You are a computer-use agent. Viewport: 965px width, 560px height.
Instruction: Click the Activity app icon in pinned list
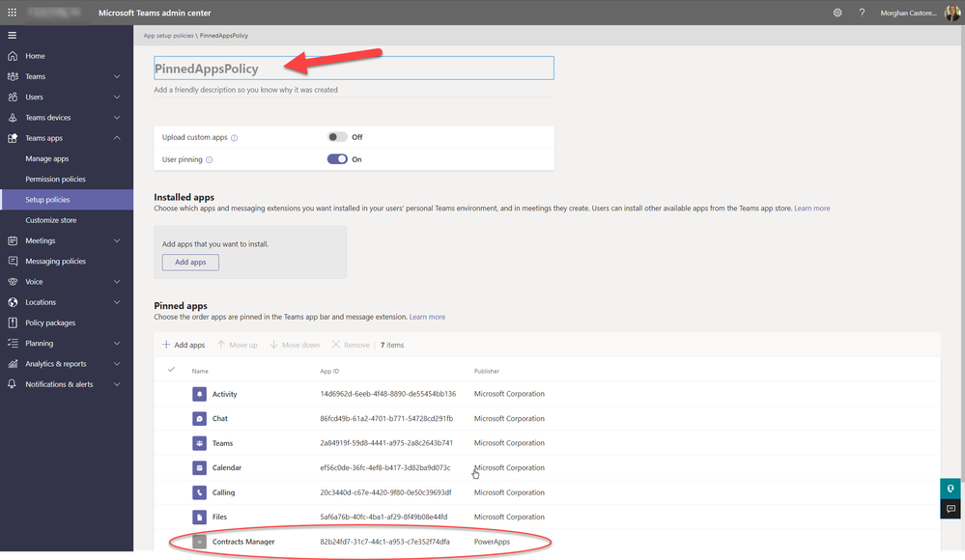click(x=199, y=394)
